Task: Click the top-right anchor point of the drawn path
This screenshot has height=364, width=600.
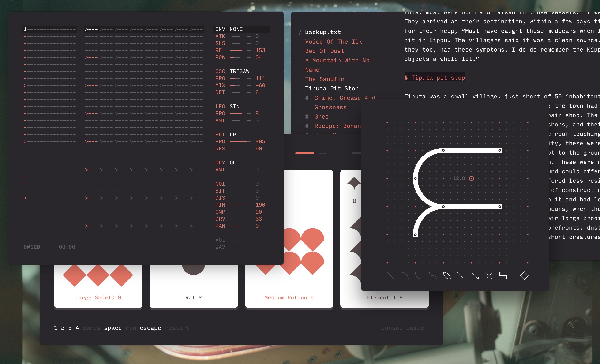Action: [499, 150]
